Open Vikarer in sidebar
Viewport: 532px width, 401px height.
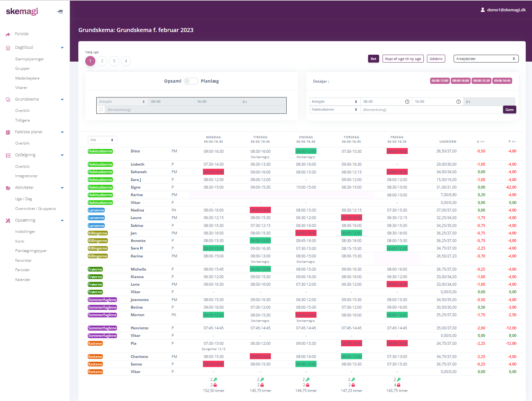click(21, 88)
